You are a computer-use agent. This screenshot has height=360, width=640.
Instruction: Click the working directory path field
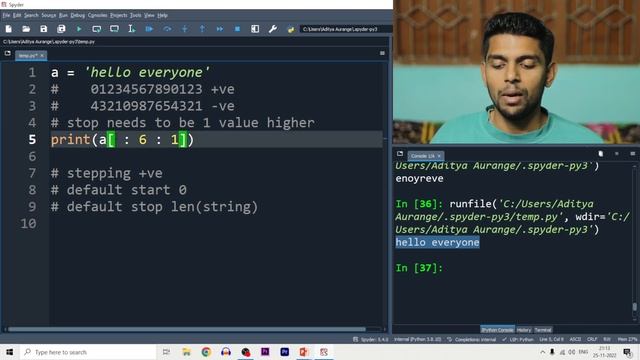click(x=345, y=29)
